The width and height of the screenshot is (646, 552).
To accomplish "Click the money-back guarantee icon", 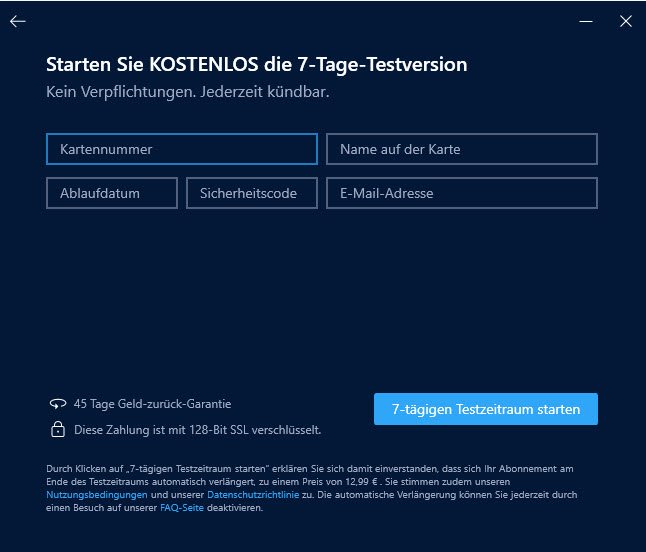I will pyautogui.click(x=57, y=404).
